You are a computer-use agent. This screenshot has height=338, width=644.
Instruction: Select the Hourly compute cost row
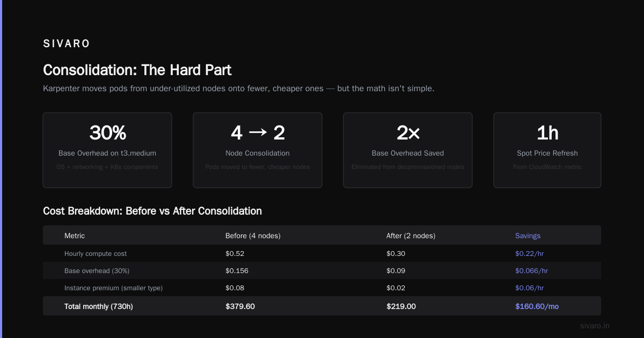tap(322, 253)
